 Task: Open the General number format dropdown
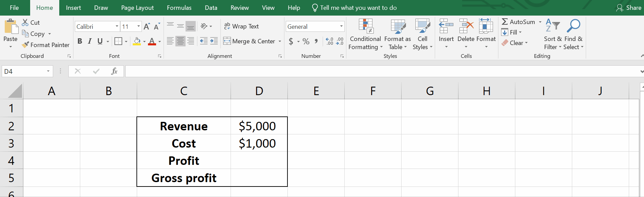point(341,26)
